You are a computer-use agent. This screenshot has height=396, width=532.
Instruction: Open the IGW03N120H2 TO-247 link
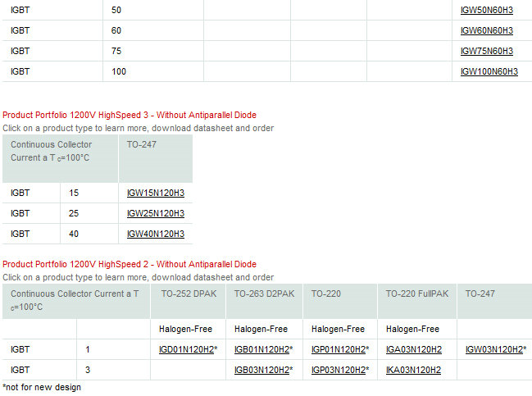(493, 350)
